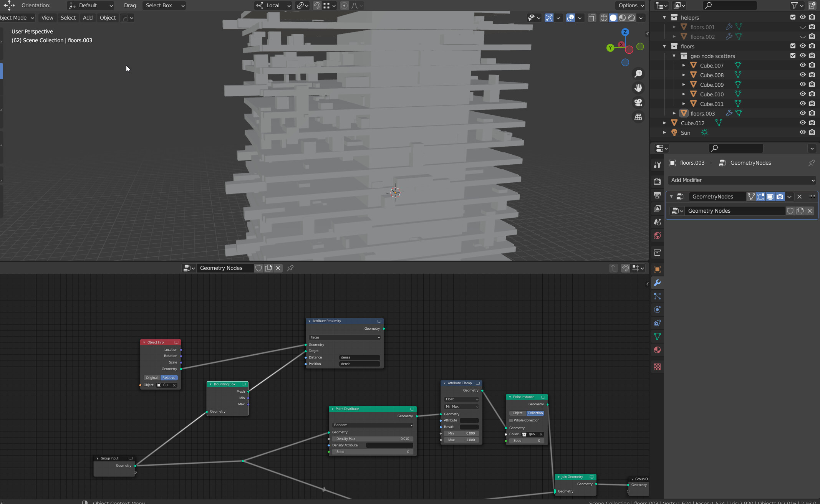The width and height of the screenshot is (820, 504).
Task: Click the outliner search field
Action: click(730, 5)
